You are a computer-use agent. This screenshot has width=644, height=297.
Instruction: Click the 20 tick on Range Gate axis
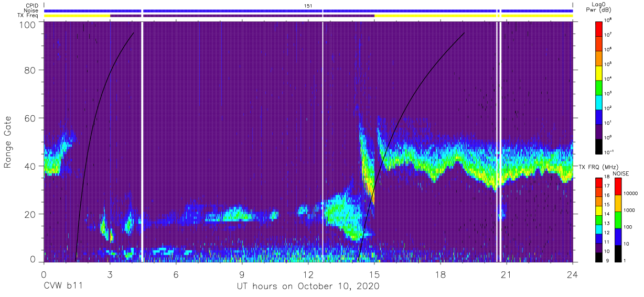[30, 215]
